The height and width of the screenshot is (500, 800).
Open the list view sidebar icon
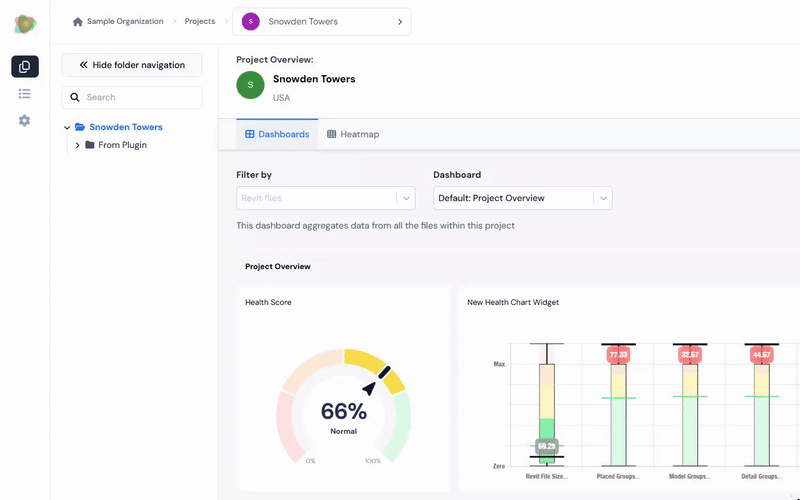click(x=24, y=94)
